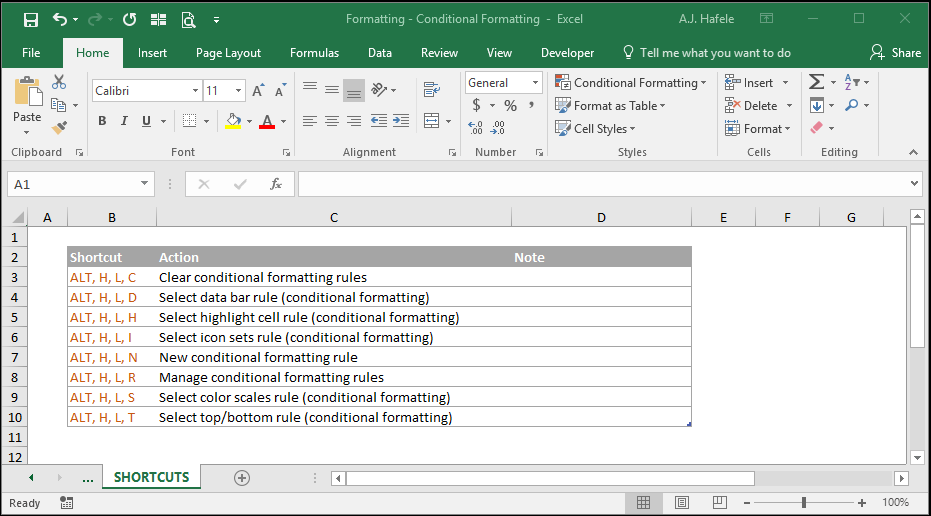Expand Conditional Formatting menu

click(631, 83)
